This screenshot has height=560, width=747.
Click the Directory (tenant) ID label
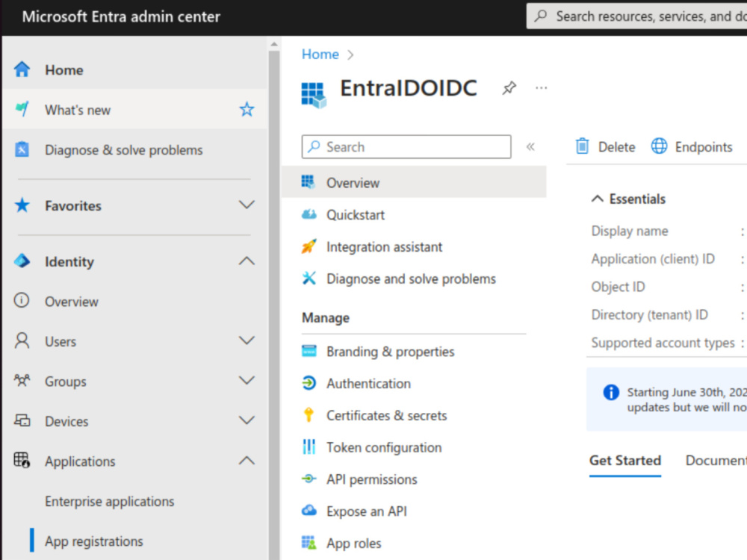(x=649, y=315)
